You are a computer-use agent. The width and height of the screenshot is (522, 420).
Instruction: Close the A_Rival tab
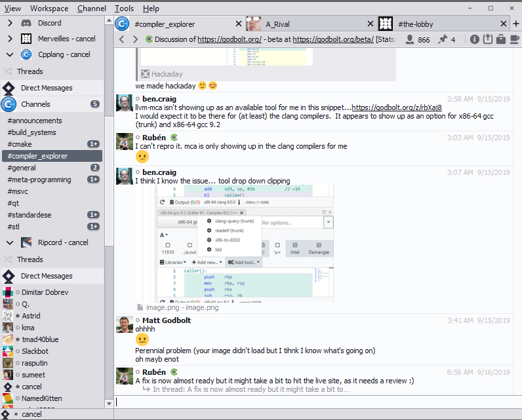371,24
